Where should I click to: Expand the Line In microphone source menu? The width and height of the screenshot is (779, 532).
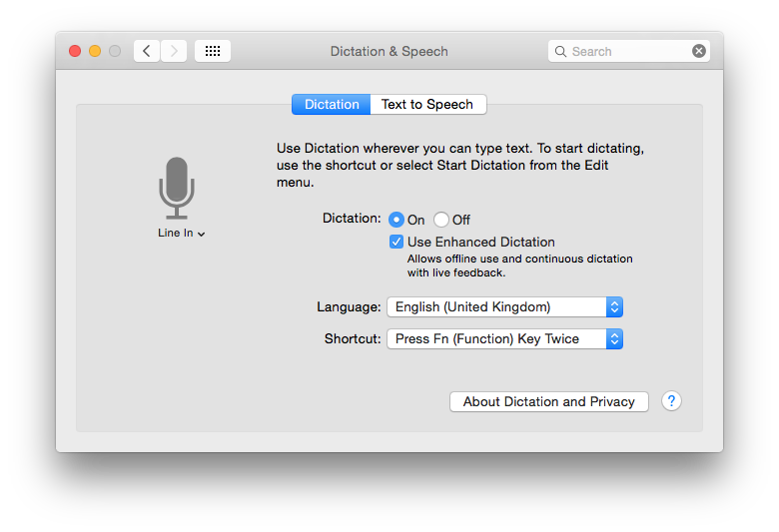click(x=182, y=234)
